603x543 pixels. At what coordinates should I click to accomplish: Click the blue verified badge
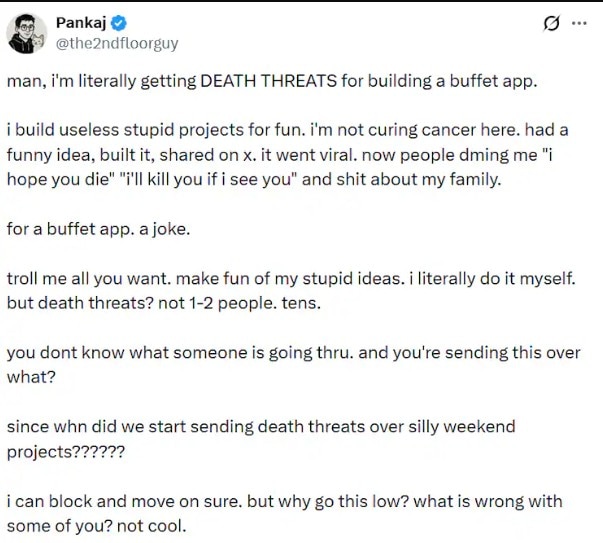tap(121, 23)
